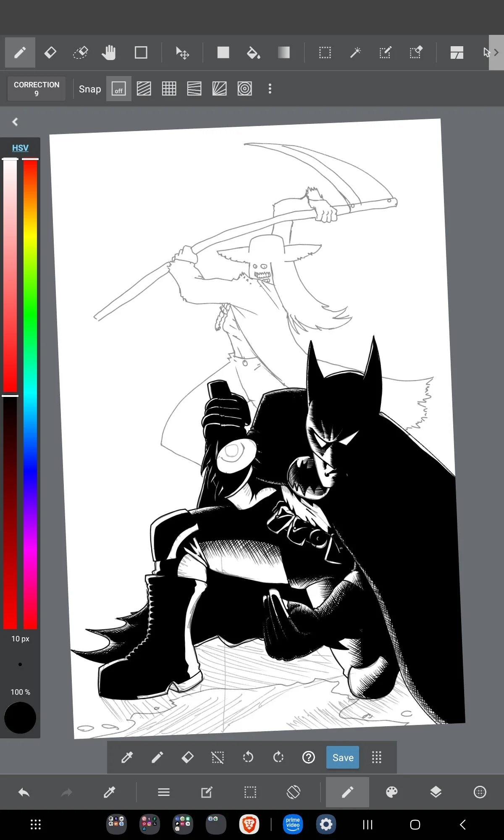
Task: Enable radial lines snap
Action: (x=220, y=89)
